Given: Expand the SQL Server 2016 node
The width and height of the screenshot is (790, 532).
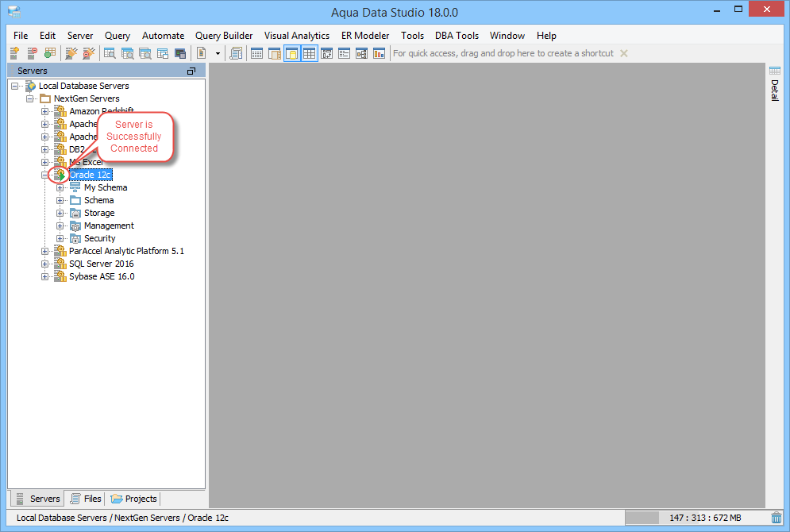Looking at the screenshot, I should (x=44, y=264).
